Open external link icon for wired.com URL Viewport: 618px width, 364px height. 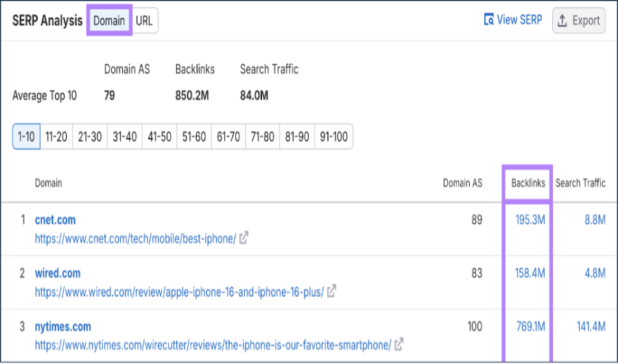tap(332, 291)
